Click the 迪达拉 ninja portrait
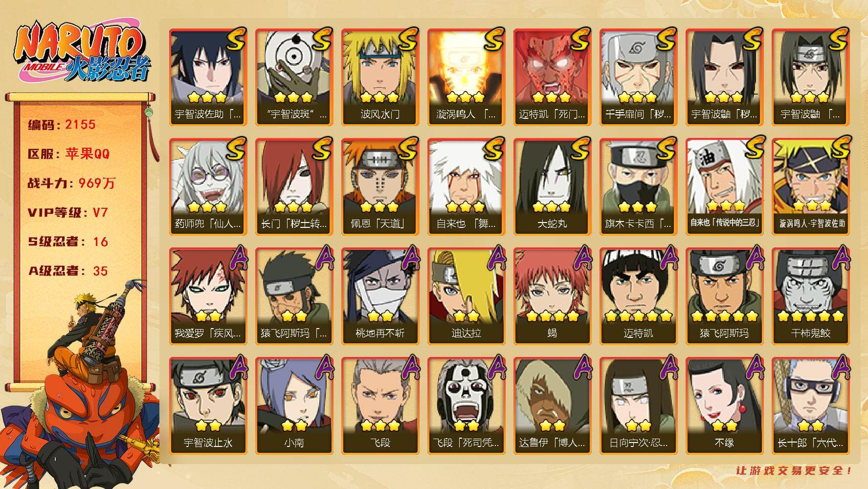 pyautogui.click(x=466, y=296)
